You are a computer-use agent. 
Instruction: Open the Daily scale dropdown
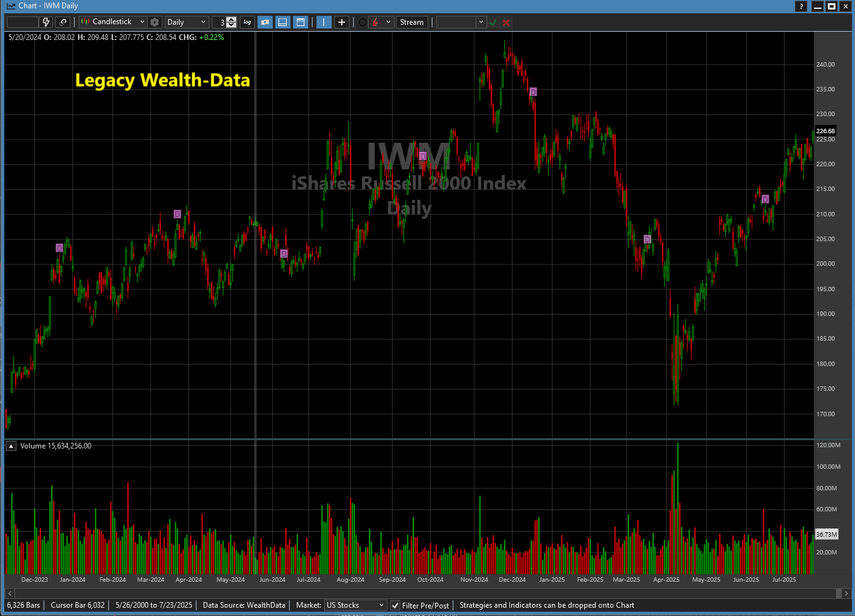(x=186, y=22)
